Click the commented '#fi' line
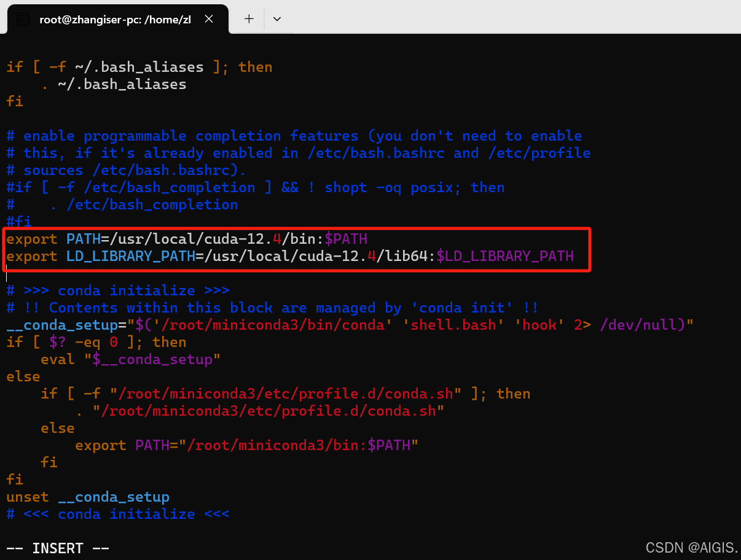 pyautogui.click(x=19, y=221)
